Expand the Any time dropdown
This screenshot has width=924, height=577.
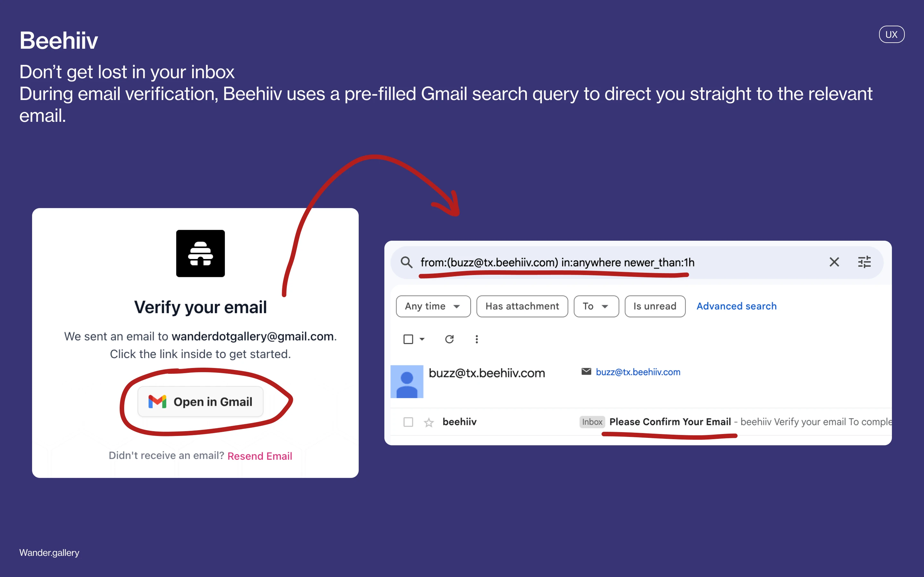(x=433, y=306)
